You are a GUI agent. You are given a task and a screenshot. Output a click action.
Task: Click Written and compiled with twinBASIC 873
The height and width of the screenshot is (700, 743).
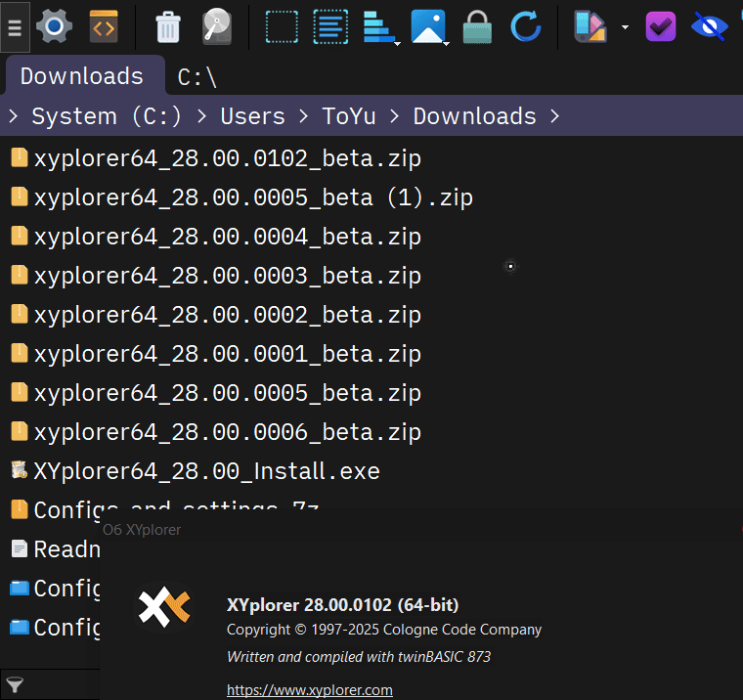[x=359, y=657]
